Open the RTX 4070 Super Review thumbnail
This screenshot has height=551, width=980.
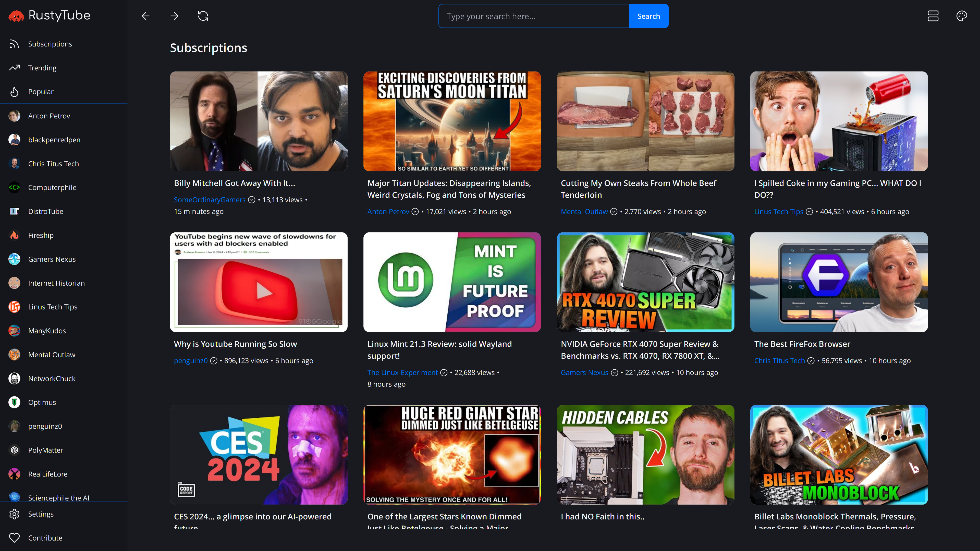646,282
